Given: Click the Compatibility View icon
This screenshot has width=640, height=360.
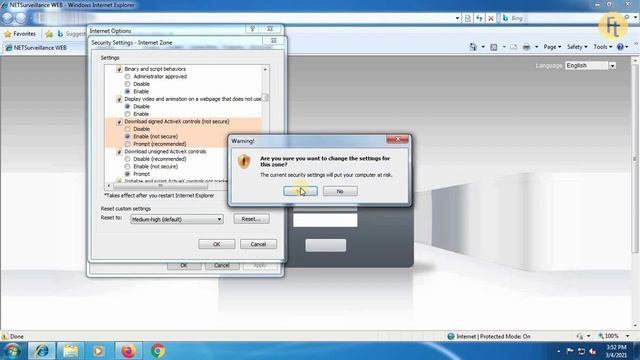Looking at the screenshot, I should click(468, 18).
